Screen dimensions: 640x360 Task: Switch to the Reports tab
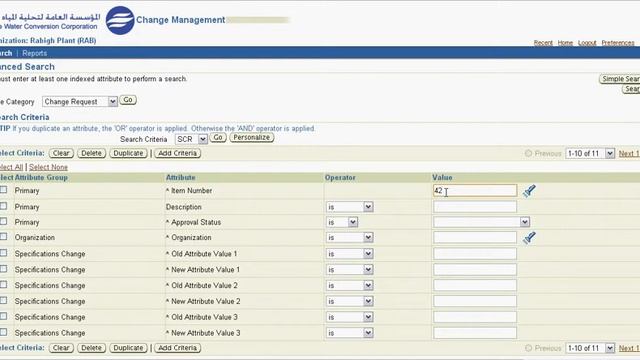(x=35, y=53)
